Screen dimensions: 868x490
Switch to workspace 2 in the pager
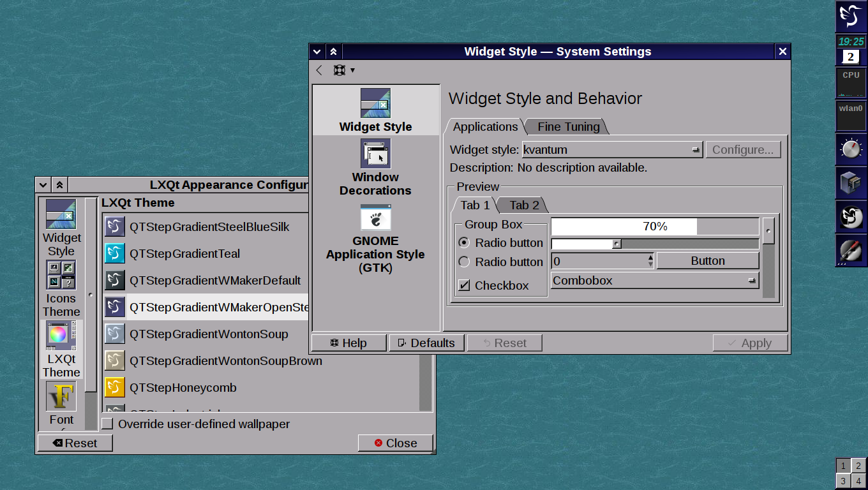coord(859,465)
